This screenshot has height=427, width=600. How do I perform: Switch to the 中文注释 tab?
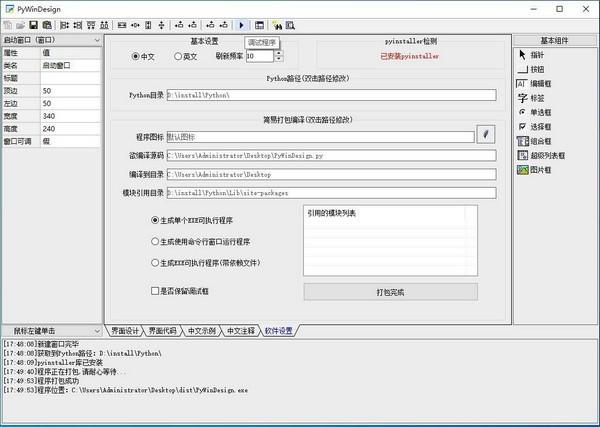coord(241,331)
